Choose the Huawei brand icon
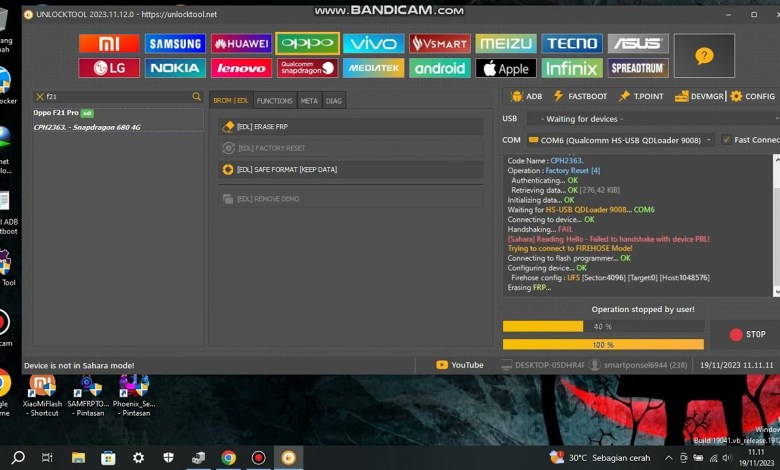780x470 pixels. (241, 44)
